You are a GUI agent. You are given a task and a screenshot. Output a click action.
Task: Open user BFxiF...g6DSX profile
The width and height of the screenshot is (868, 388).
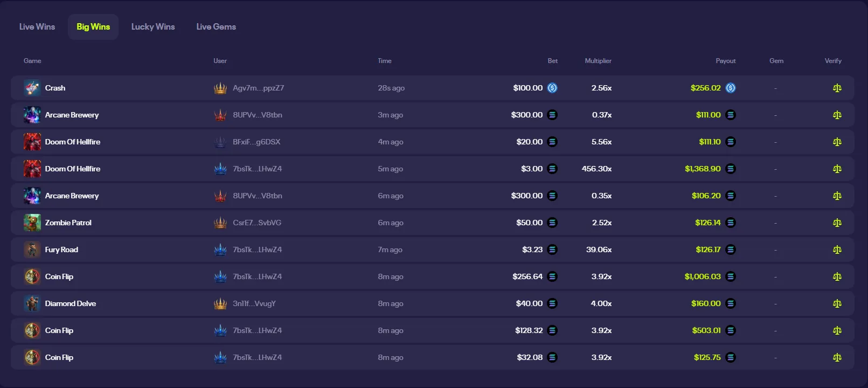point(256,142)
